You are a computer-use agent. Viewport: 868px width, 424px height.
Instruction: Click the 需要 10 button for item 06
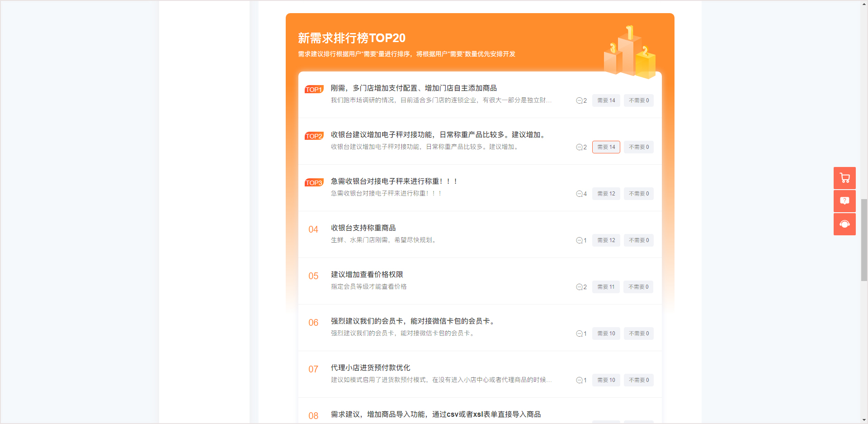coord(606,333)
